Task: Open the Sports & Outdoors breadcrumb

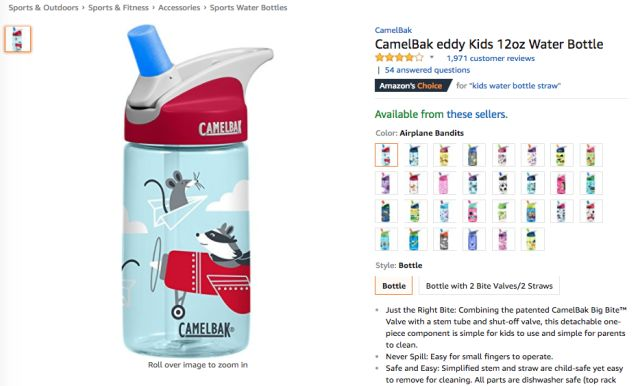Action: (43, 7)
